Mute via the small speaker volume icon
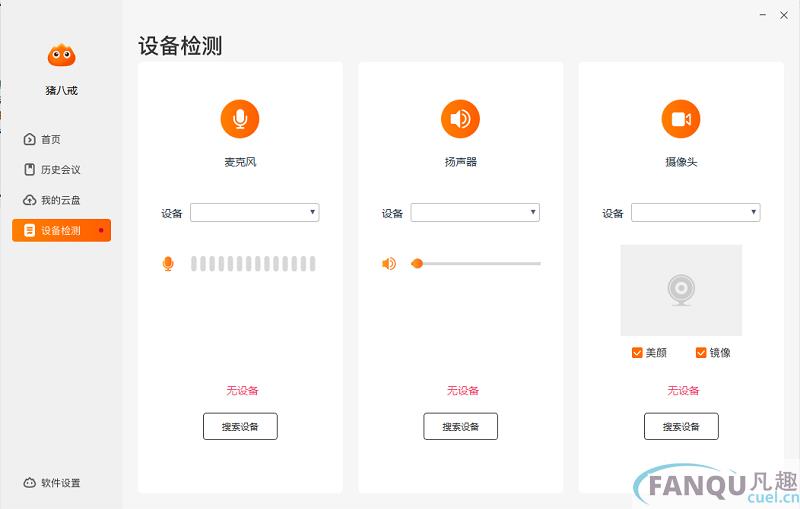800x509 pixels. [389, 264]
